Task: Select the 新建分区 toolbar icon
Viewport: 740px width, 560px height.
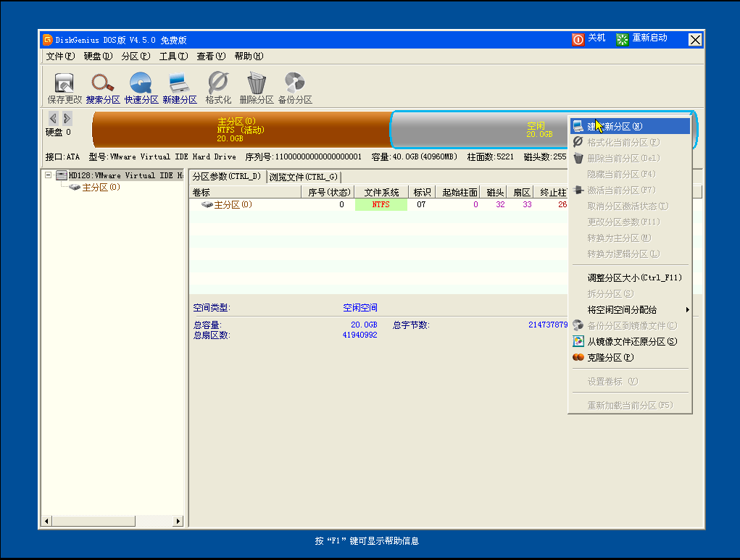Action: (180, 85)
